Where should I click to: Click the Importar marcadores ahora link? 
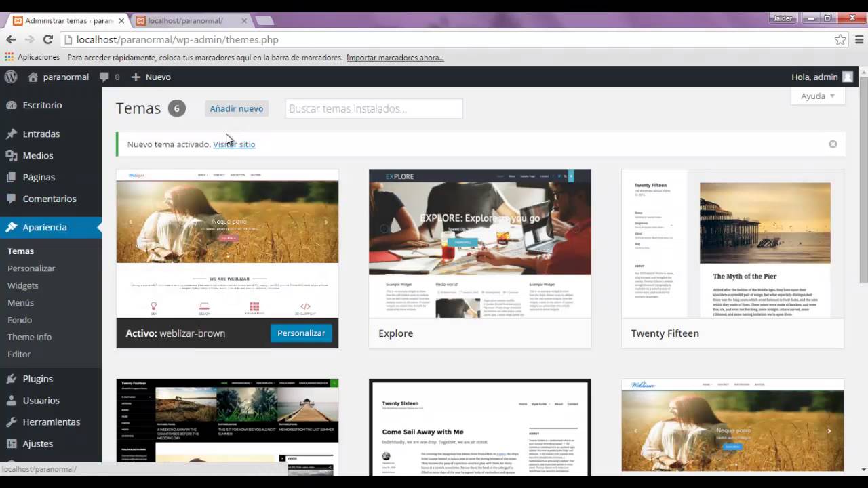tap(395, 58)
